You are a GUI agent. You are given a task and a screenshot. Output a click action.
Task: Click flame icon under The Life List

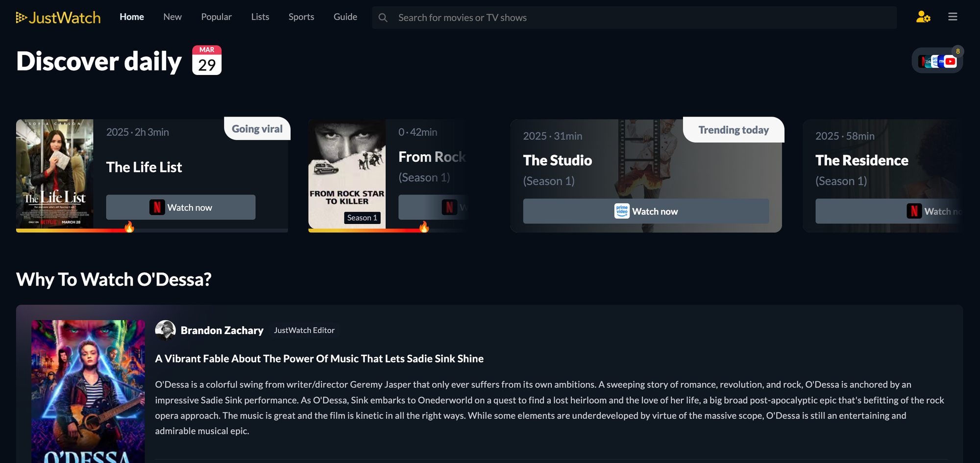[129, 227]
